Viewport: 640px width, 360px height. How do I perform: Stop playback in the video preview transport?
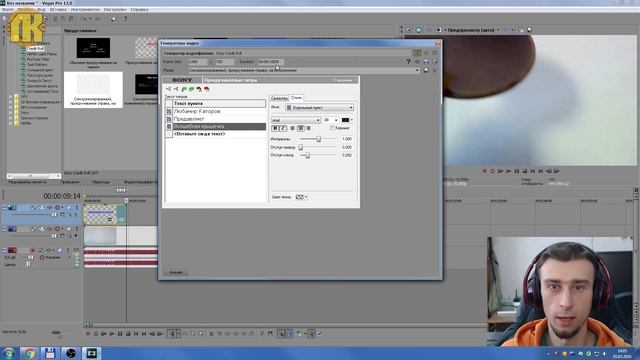(x=525, y=171)
